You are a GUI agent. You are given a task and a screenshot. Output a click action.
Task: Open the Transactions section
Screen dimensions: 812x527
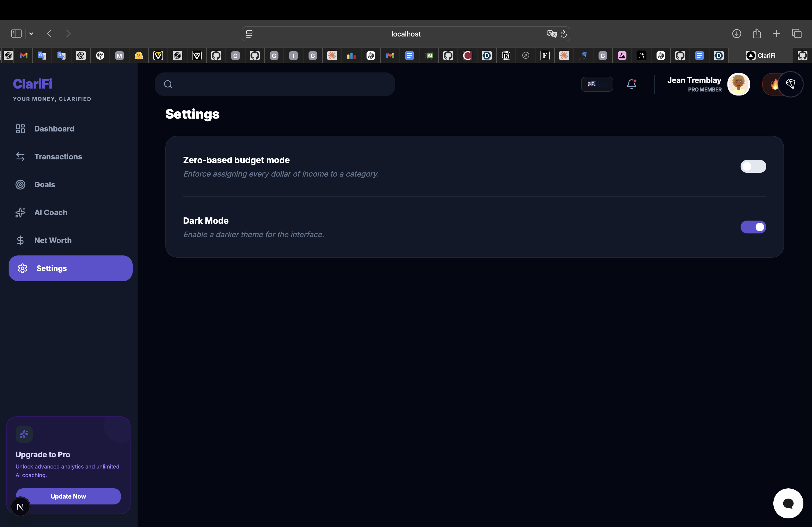(x=58, y=157)
